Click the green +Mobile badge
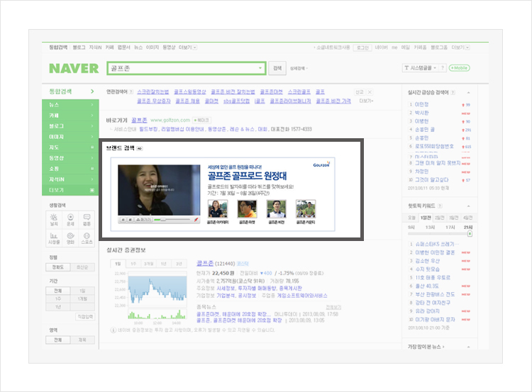Viewport: 532px width, 392px height. [x=460, y=68]
